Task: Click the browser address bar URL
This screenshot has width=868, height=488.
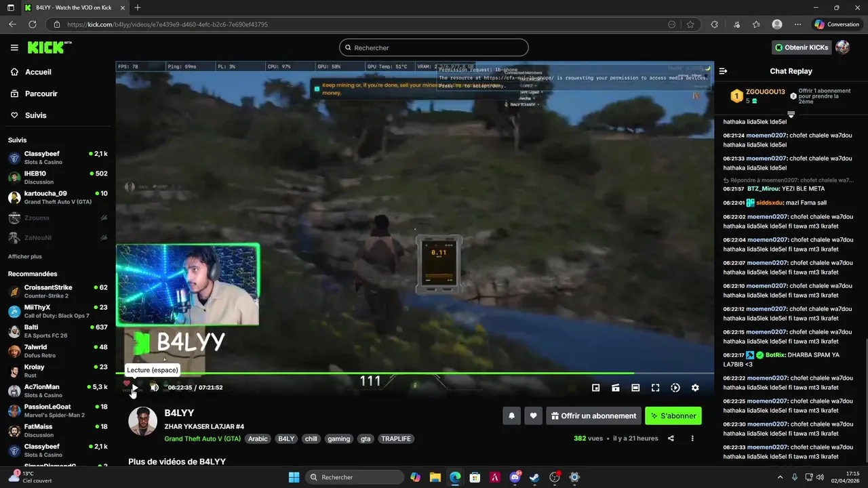Action: pyautogui.click(x=167, y=24)
